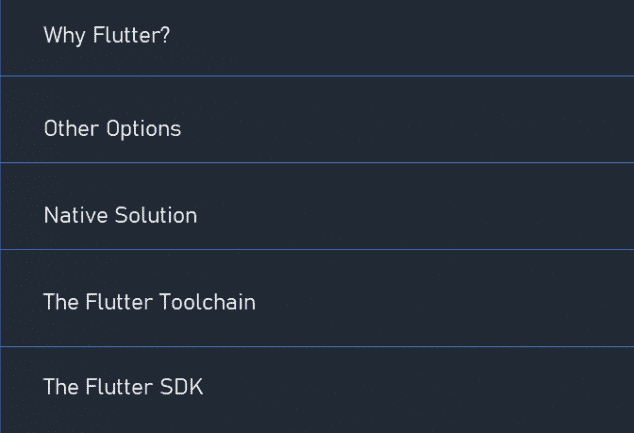Viewport: 634px width, 433px height.
Task: Tap the word 'Toolchain' in the list
Action: [x=208, y=302]
